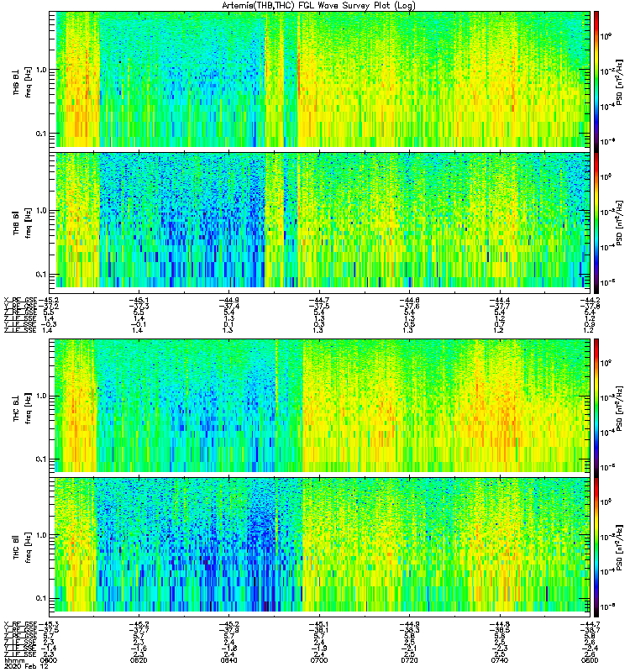This screenshot has width=630, height=672.
Task: Select the 'THB B∥ freq [Hz]' y-axis label
Action: pyautogui.click(x=23, y=223)
